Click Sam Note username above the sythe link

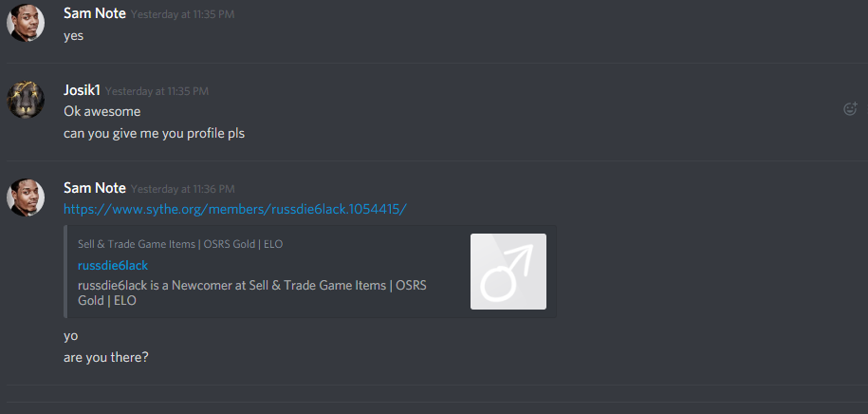tap(95, 188)
